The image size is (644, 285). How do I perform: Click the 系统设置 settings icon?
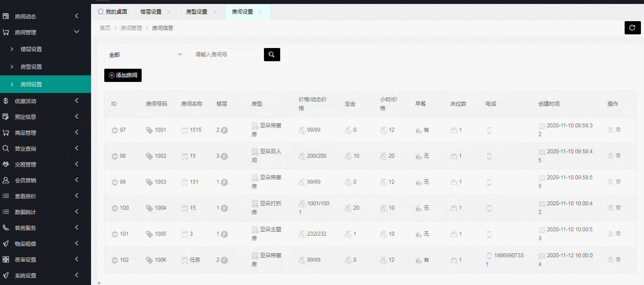(6, 276)
